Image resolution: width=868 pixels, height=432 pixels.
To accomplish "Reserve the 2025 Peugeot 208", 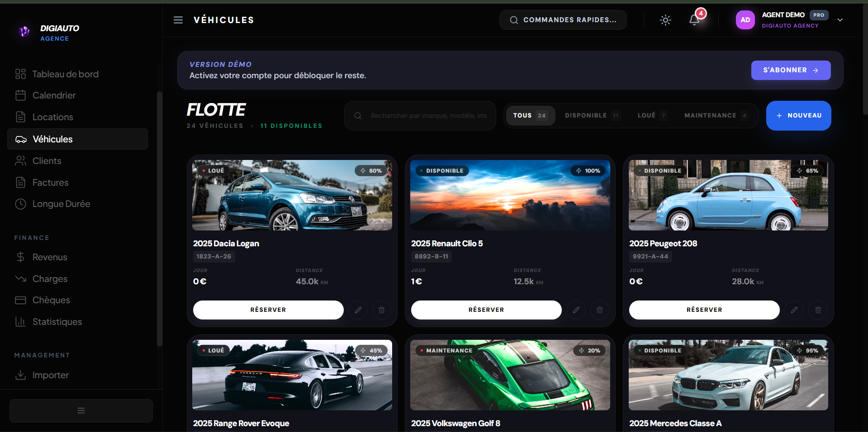I will [x=704, y=310].
